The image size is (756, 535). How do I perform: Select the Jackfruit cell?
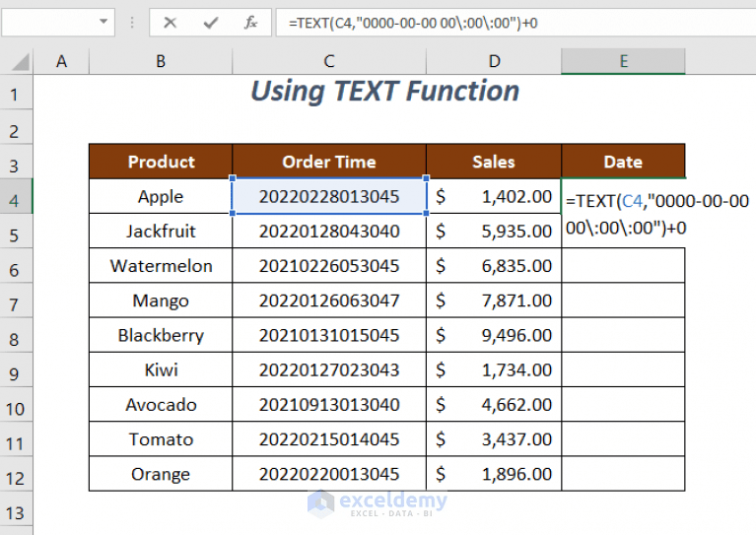pyautogui.click(x=161, y=231)
